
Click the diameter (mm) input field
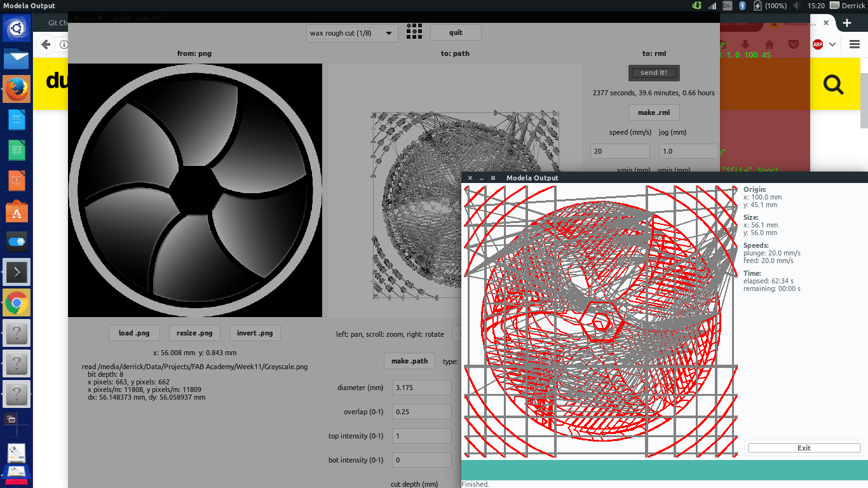(421, 388)
